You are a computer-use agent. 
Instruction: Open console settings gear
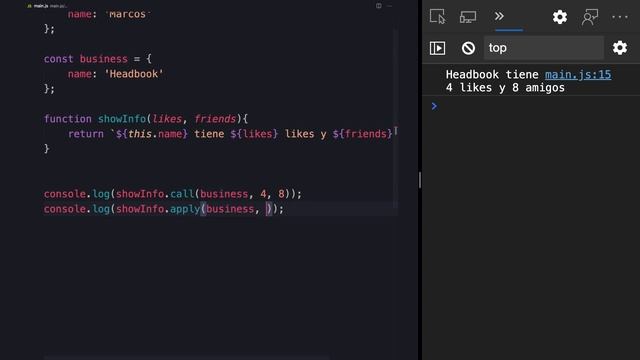tap(620, 48)
